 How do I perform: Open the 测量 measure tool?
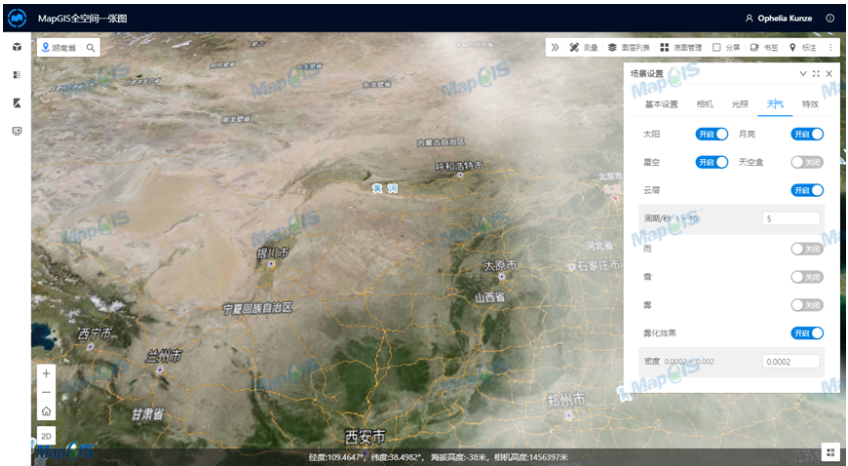584,48
